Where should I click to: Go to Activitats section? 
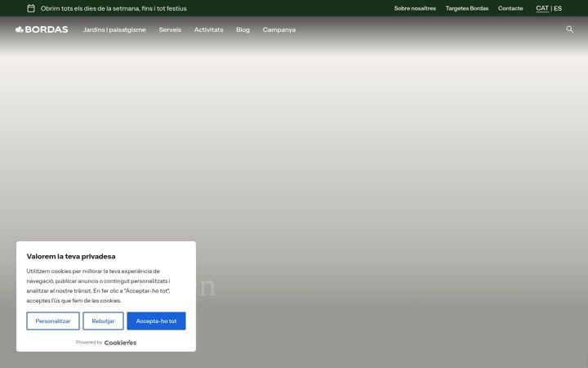(208, 29)
